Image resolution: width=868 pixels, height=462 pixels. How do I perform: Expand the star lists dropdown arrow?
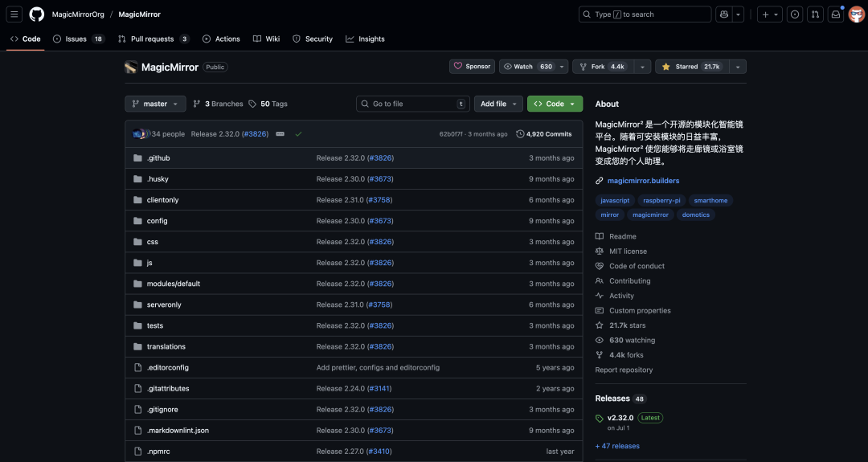click(x=737, y=67)
